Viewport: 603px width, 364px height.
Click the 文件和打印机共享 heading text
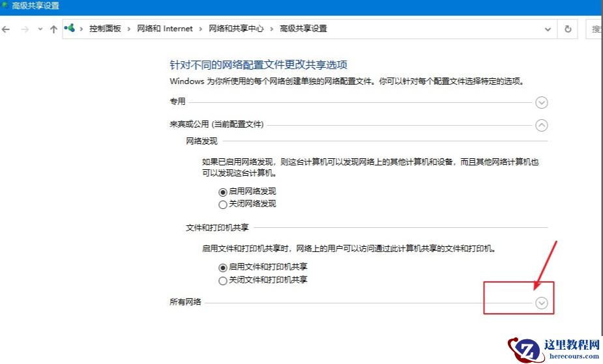[217, 228]
